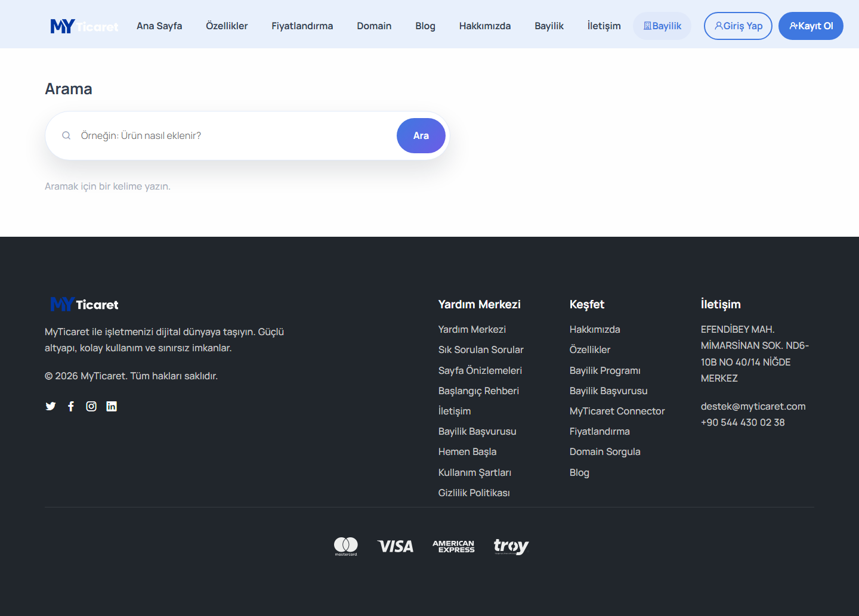Click the search magnifier icon
The height and width of the screenshot is (616, 859).
coord(66,136)
